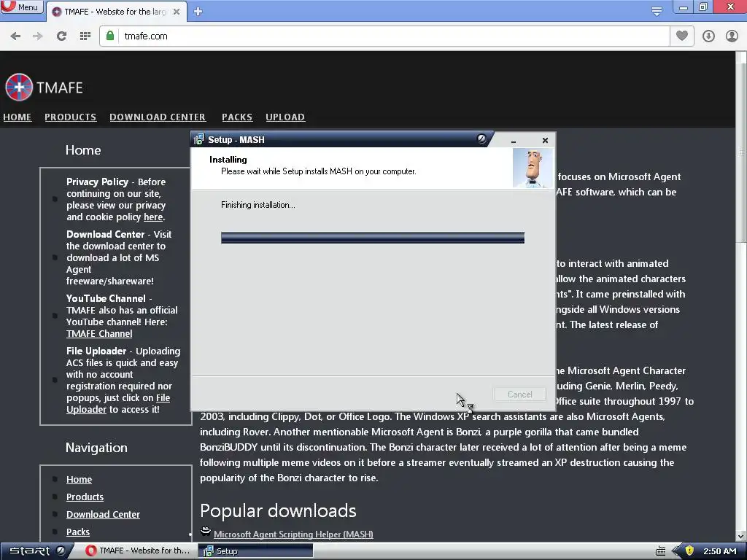Click the keyboard tray icon

click(660, 551)
